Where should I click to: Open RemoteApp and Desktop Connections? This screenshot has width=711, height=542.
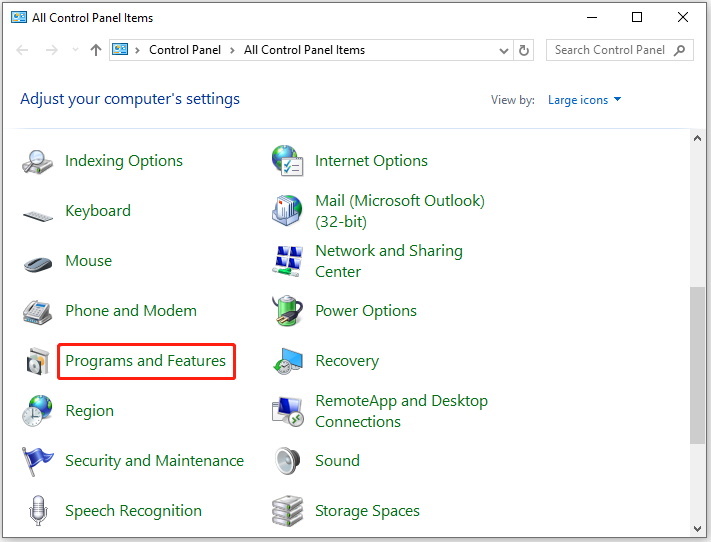pos(401,411)
